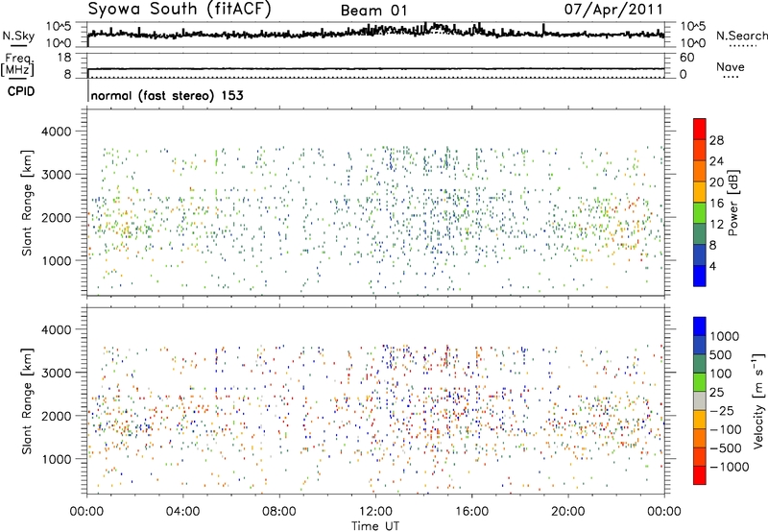The image size is (768, 532).
Task: Click the 'Freq. [MHz]' axis label
Action: (x=18, y=64)
